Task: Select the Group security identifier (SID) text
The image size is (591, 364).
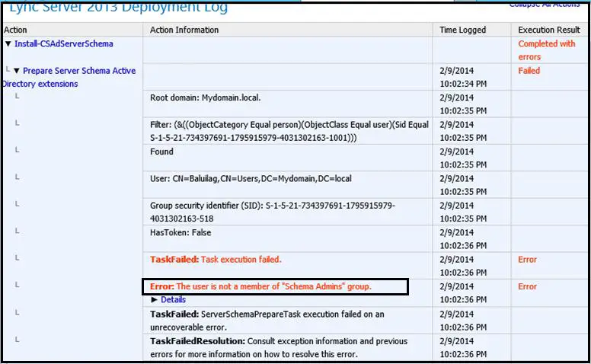Action: (273, 212)
